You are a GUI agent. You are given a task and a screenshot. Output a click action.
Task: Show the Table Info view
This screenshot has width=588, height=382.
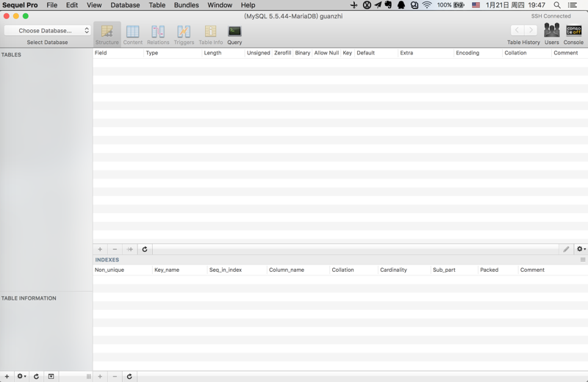pyautogui.click(x=211, y=35)
